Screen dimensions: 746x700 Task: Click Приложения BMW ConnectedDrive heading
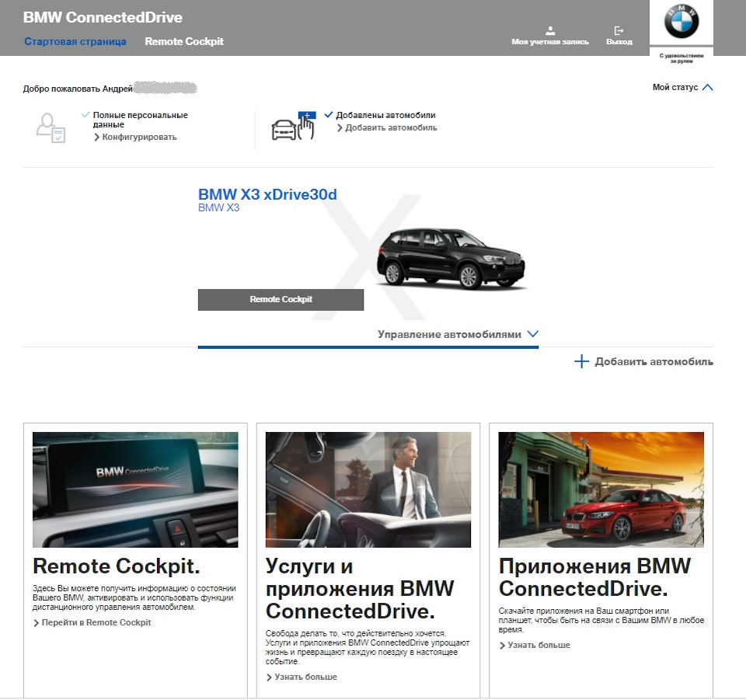(x=594, y=577)
